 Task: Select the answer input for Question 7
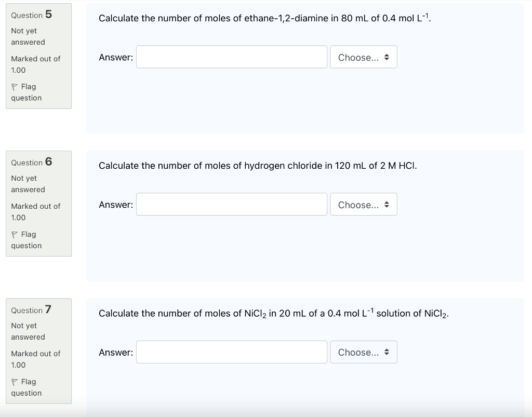click(232, 352)
